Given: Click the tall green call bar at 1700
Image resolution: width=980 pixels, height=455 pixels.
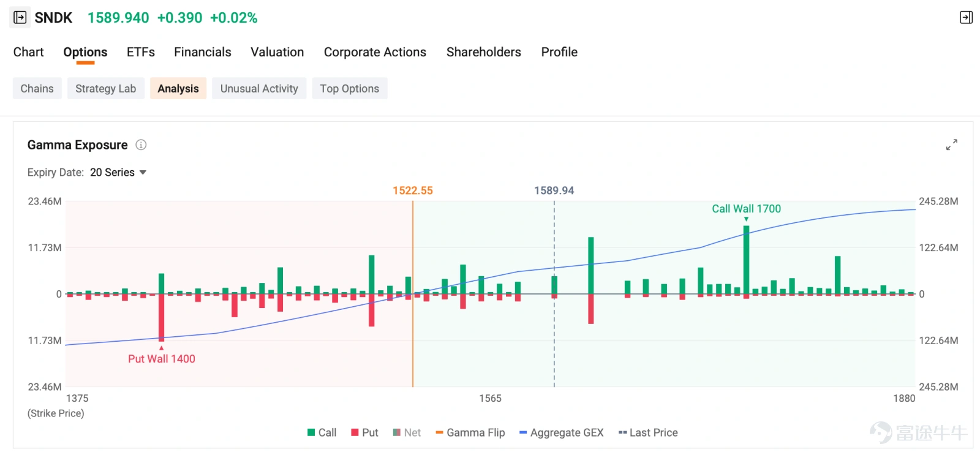Looking at the screenshot, I should tap(746, 260).
